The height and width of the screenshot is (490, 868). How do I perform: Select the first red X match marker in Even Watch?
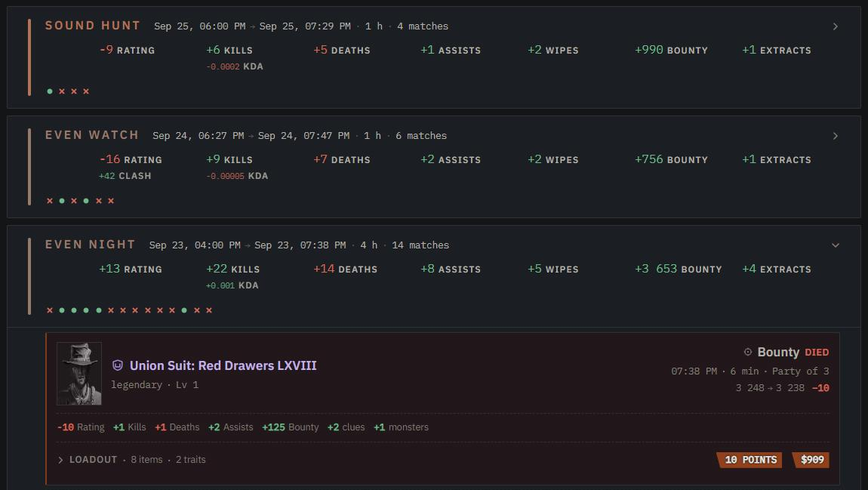(x=50, y=201)
